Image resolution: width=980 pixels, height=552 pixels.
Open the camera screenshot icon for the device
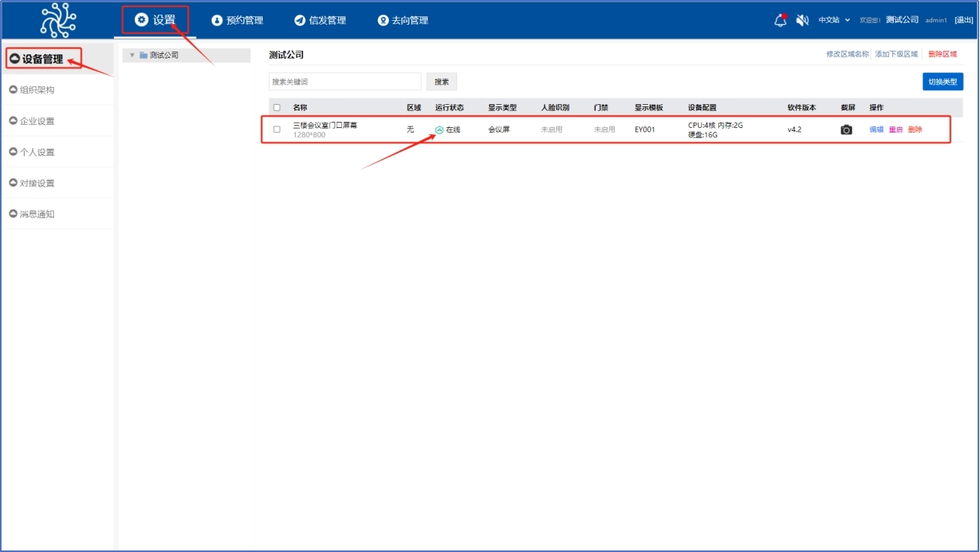tap(846, 130)
